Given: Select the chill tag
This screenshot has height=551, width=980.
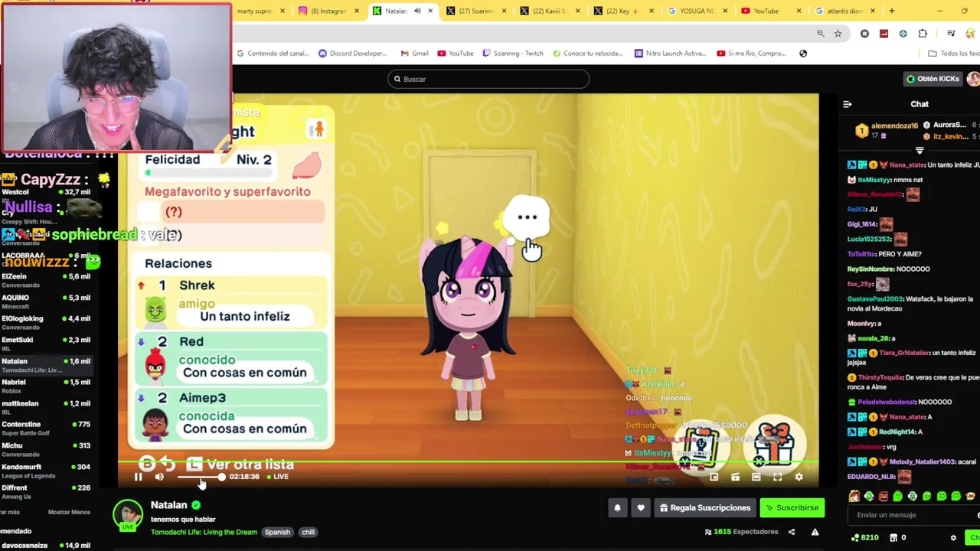Looking at the screenshot, I should 308,532.
